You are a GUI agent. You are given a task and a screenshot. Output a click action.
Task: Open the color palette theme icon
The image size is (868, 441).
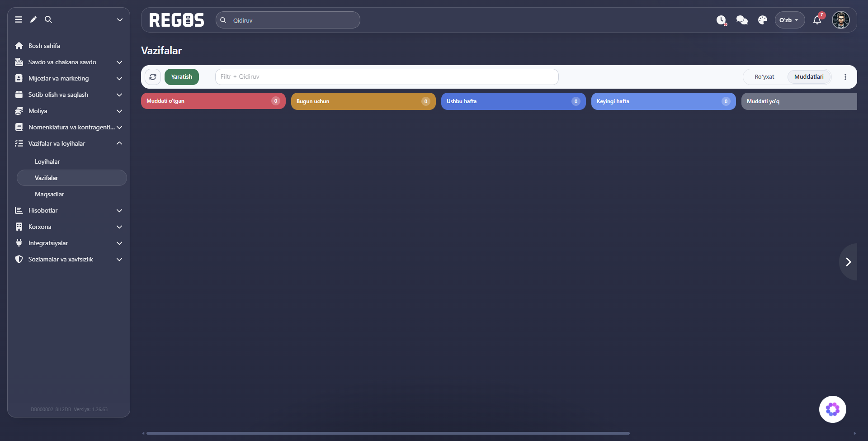763,20
